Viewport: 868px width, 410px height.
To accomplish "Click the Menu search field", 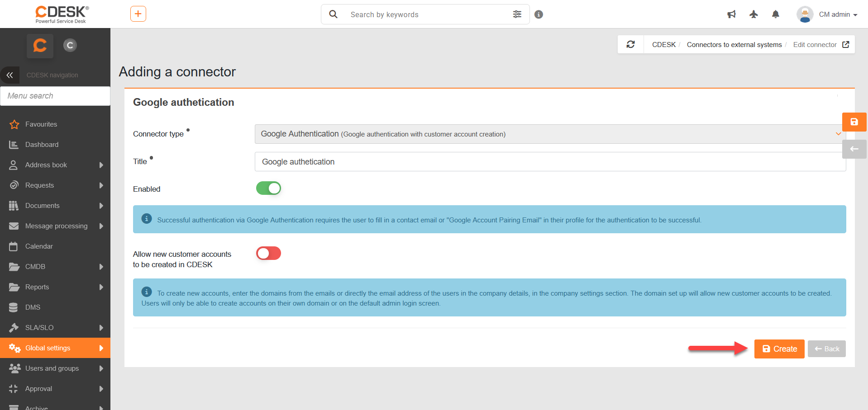I will (x=55, y=96).
